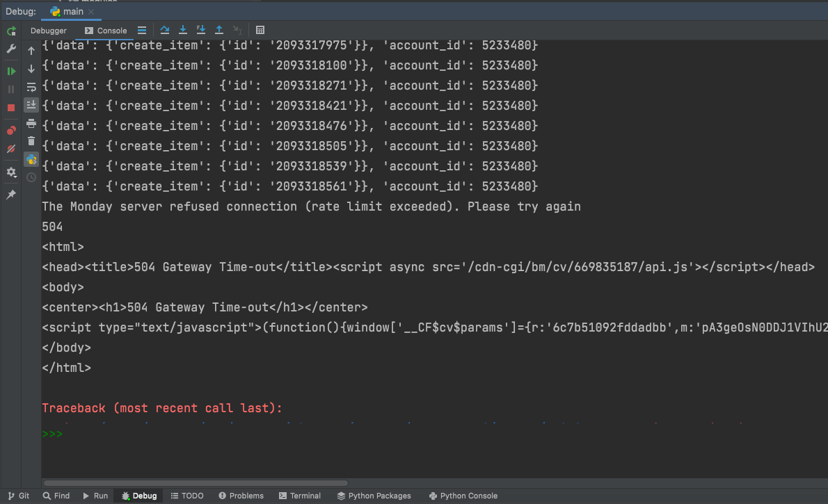
Task: Open the wrench debugger settings icon
Action: point(11,49)
